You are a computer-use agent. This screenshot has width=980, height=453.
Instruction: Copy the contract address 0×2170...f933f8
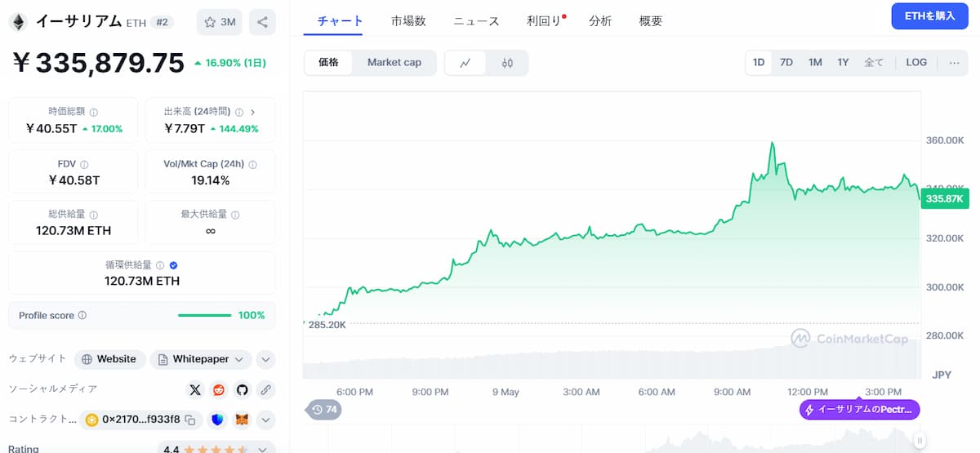point(189,420)
